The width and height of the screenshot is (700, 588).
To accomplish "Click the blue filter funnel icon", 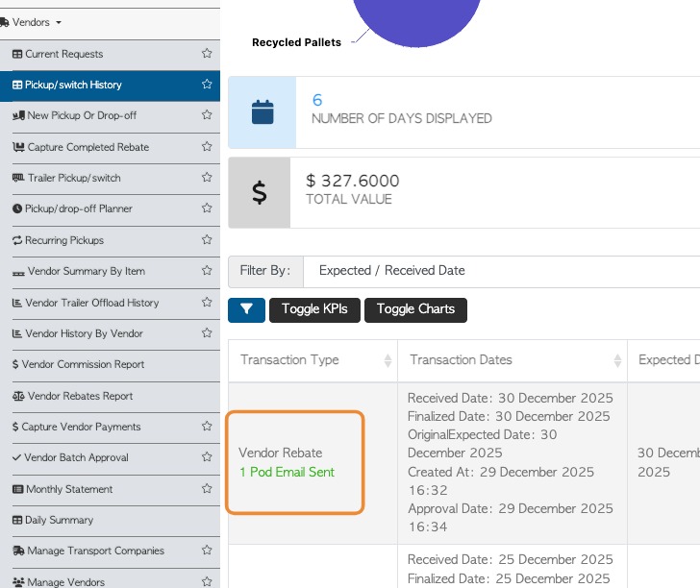I will pyautogui.click(x=246, y=309).
